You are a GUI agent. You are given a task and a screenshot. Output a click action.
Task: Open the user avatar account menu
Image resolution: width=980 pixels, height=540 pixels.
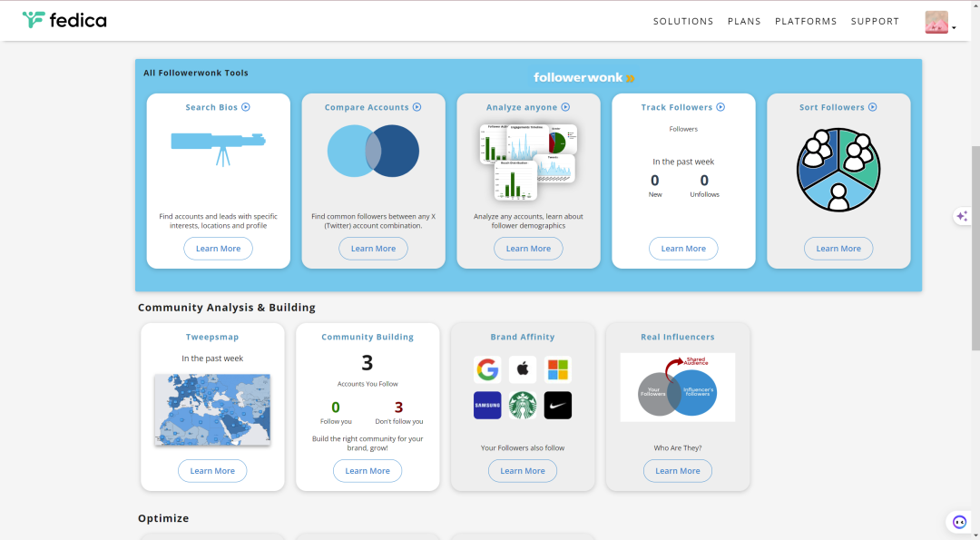pyautogui.click(x=940, y=22)
